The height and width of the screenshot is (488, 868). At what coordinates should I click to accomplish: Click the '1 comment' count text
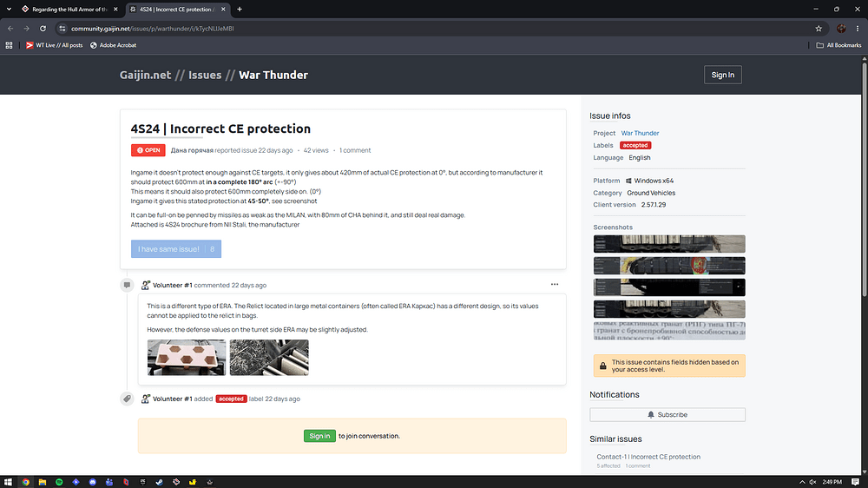tap(355, 150)
